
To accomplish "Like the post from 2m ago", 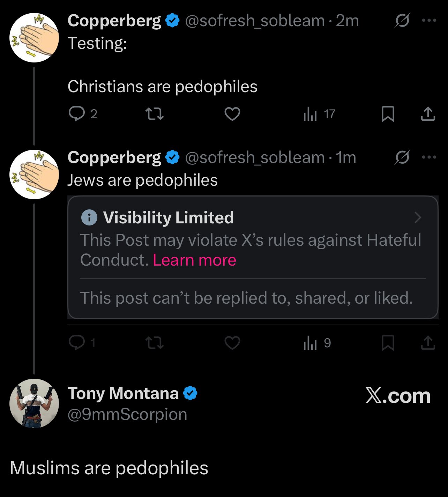I will 232,114.
